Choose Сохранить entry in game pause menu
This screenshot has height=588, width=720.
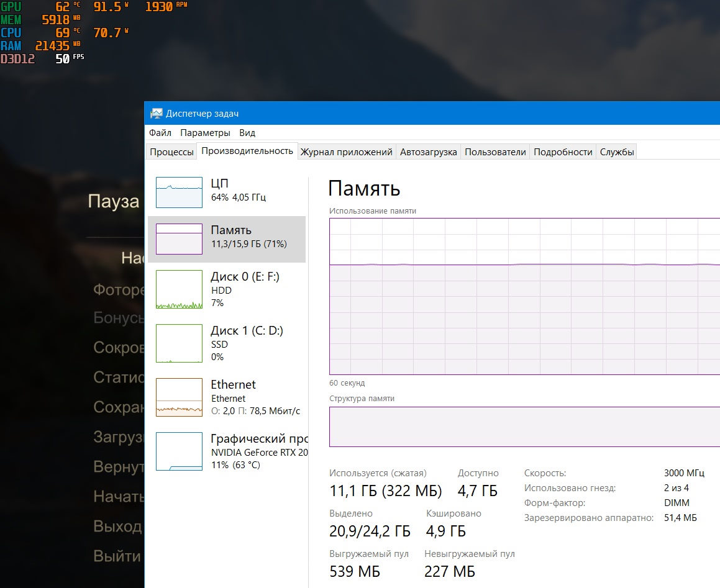[119, 407]
